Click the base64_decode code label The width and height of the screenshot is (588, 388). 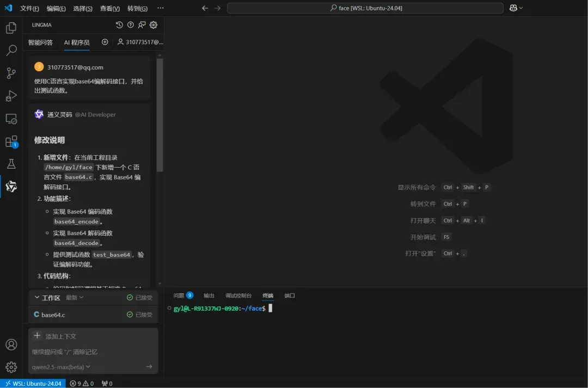click(x=77, y=243)
